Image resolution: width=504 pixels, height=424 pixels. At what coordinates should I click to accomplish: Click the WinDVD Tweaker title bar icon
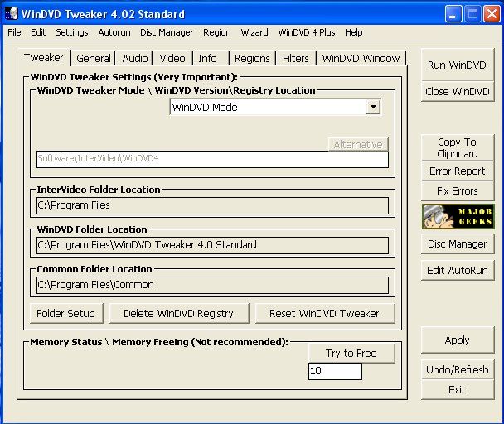[12, 13]
